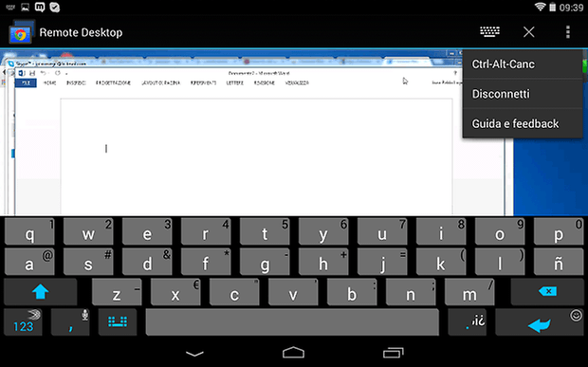
Task: Open RIFERIMENTI tab in remote Word
Action: click(x=203, y=83)
